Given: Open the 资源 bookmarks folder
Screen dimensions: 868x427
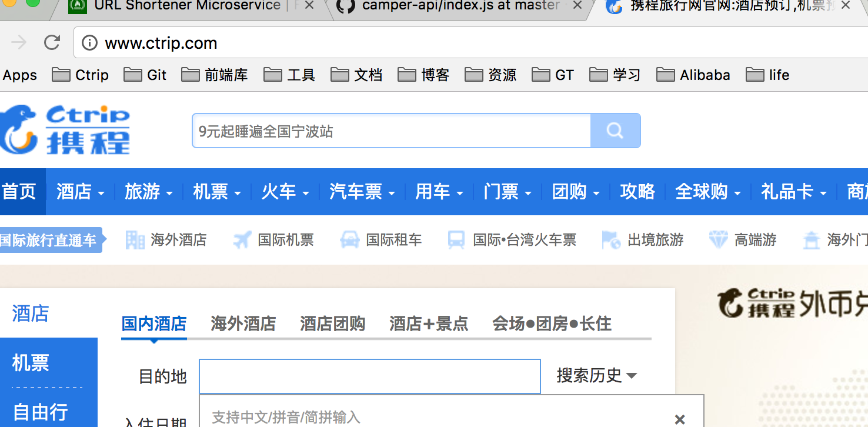Looking at the screenshot, I should [x=490, y=75].
